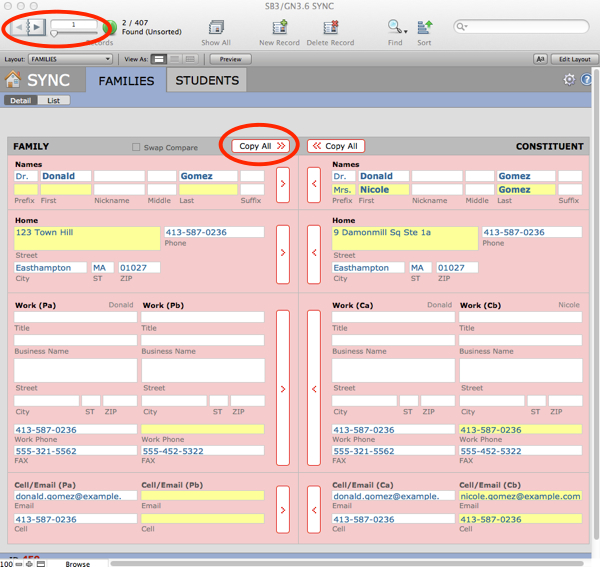Open the Layout FAMILIES dropdown
Screen dimensions: 600x567
pyautogui.click(x=70, y=59)
